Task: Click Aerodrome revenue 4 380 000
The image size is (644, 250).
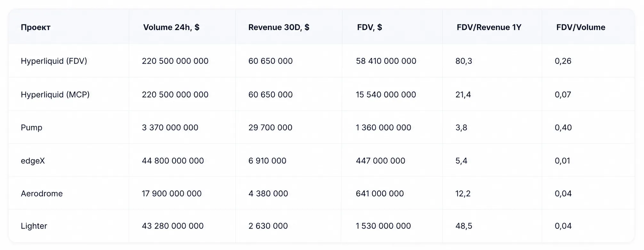Action: (268, 194)
